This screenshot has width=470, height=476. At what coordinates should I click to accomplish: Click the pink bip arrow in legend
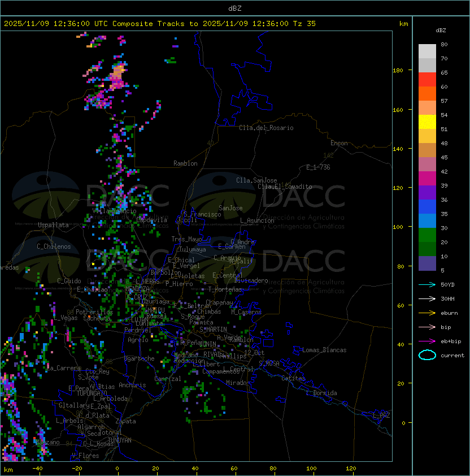(x=427, y=327)
